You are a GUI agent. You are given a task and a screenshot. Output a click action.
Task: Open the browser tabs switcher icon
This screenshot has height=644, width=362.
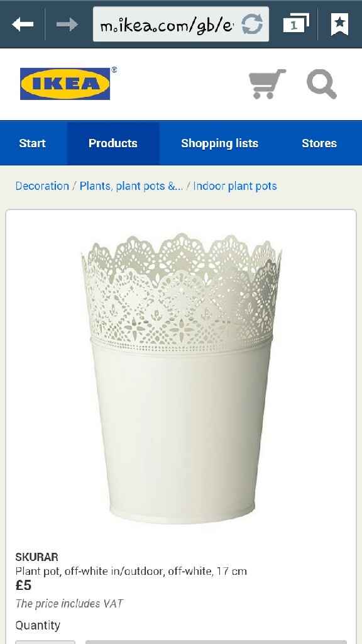coord(296,23)
